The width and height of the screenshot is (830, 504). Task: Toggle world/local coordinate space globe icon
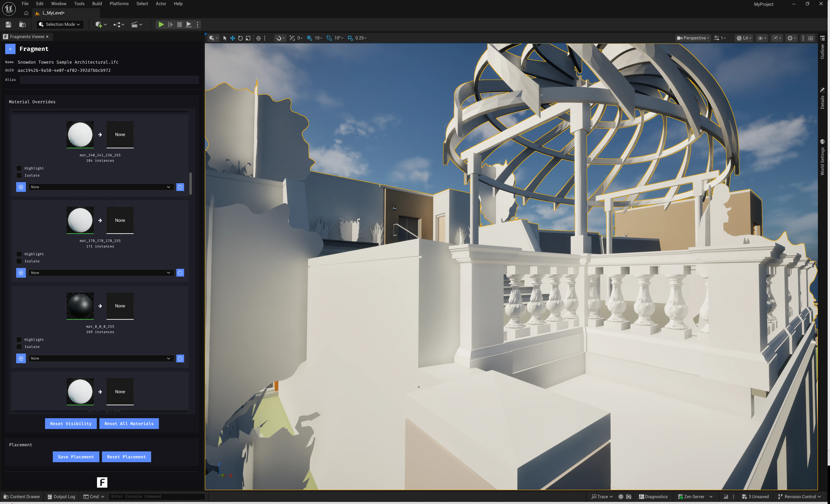click(258, 38)
